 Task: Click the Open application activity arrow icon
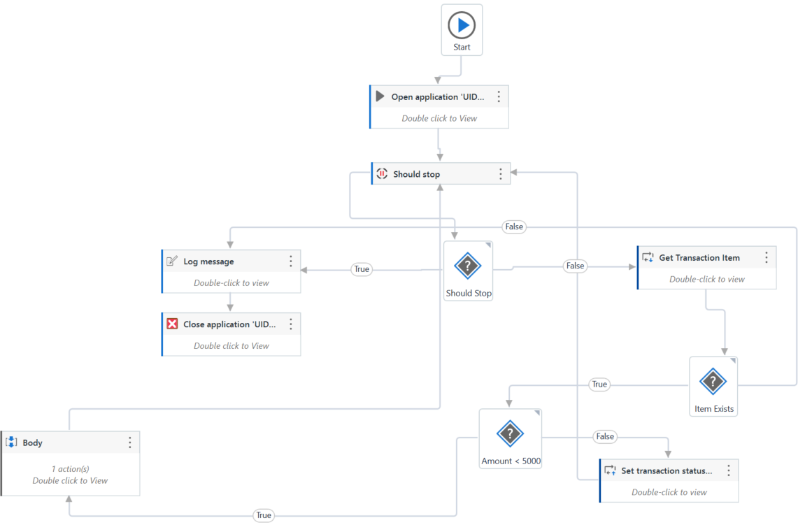380,96
